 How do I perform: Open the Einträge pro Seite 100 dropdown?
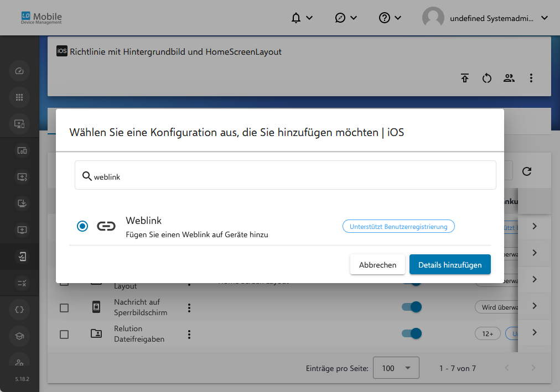pyautogui.click(x=396, y=368)
